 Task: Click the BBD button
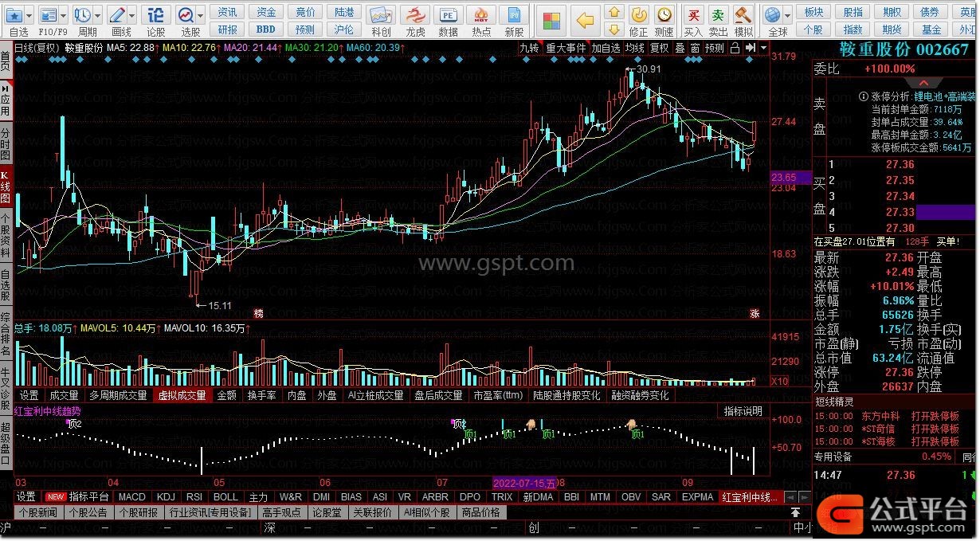(265, 29)
